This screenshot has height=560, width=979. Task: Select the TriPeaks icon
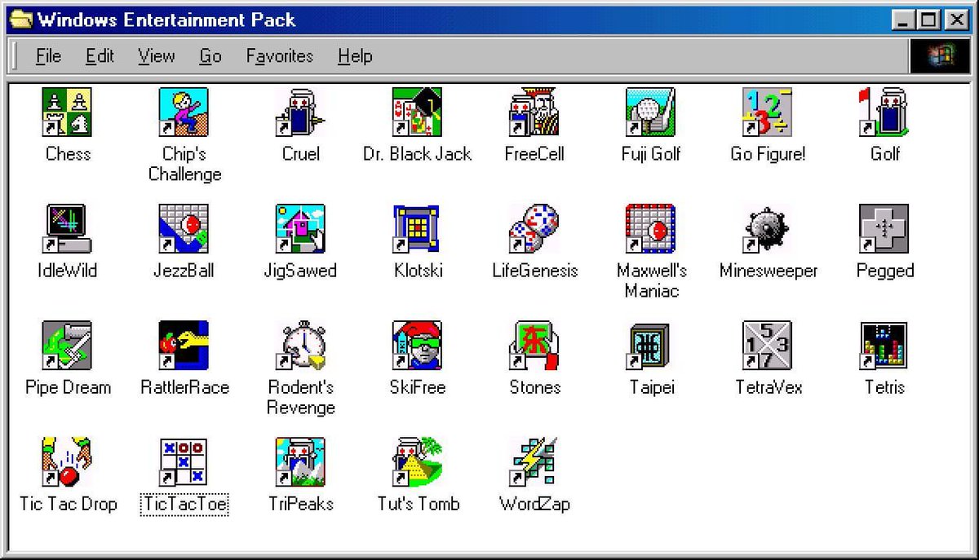301,462
